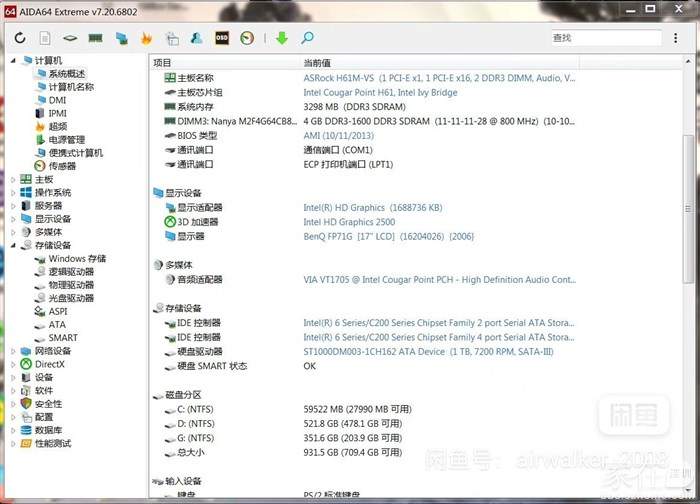Open the OSD panel icon
Screen dimensions: 700x504
click(x=222, y=38)
